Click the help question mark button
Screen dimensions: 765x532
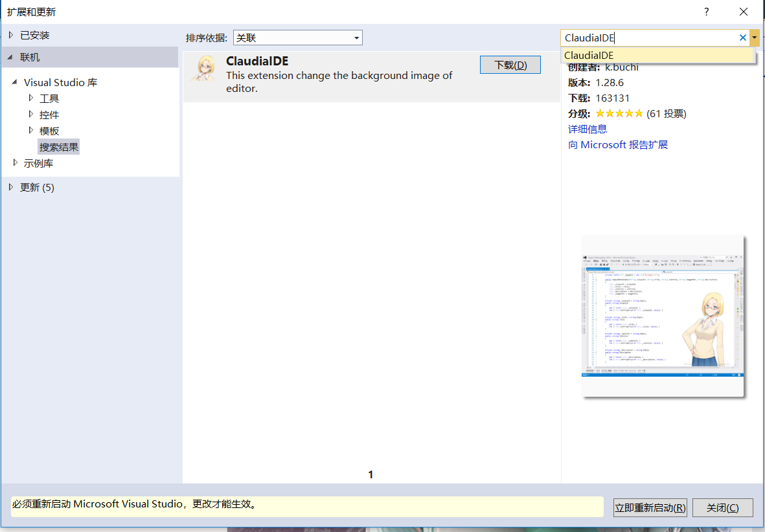click(707, 12)
